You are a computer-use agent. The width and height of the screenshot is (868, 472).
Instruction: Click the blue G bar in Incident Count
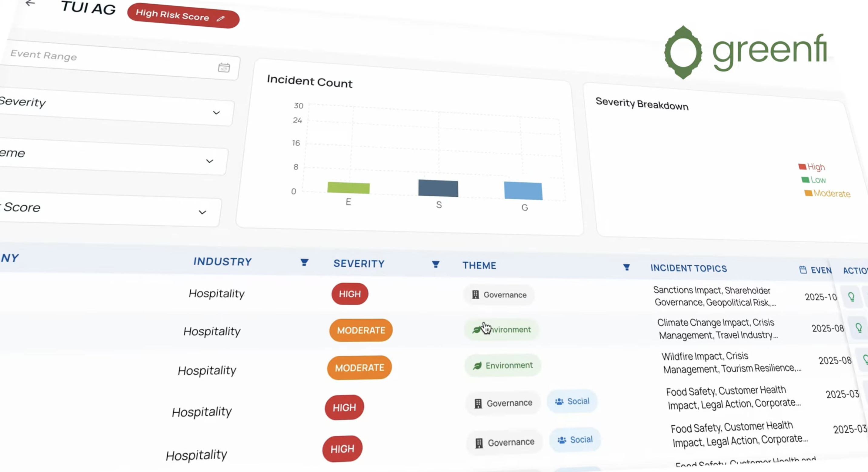(x=523, y=191)
